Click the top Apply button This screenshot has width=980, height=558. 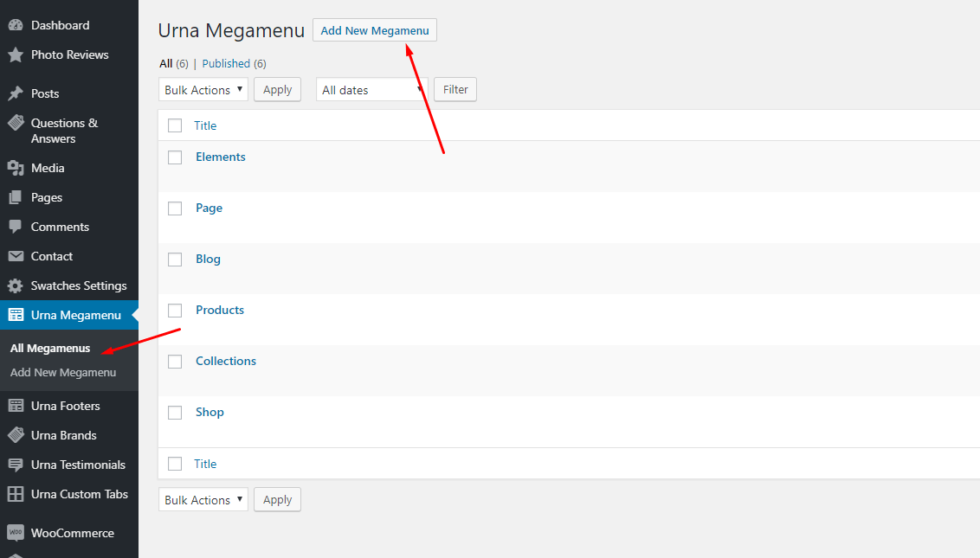[x=278, y=89]
